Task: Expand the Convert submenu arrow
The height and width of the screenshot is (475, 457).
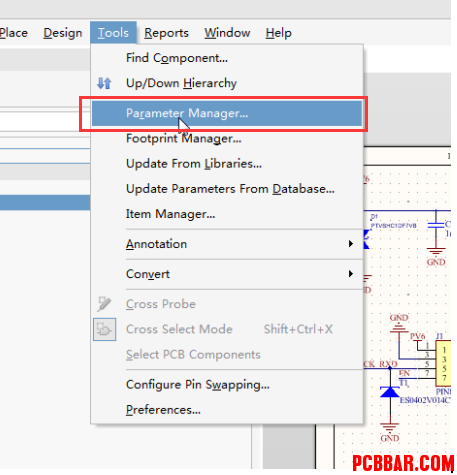Action: 350,274
